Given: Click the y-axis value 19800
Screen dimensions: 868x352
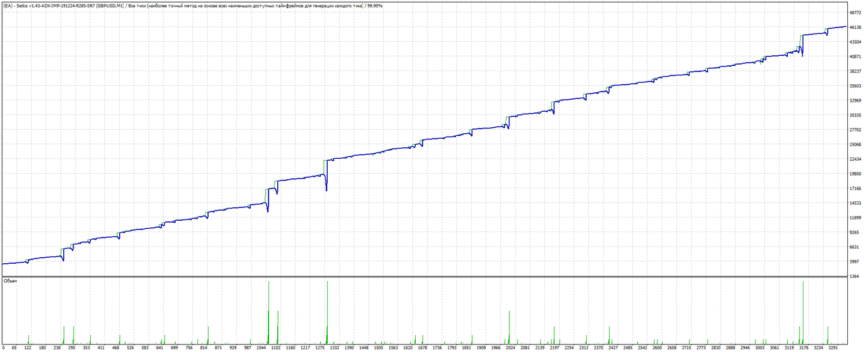Looking at the screenshot, I should pos(856,174).
